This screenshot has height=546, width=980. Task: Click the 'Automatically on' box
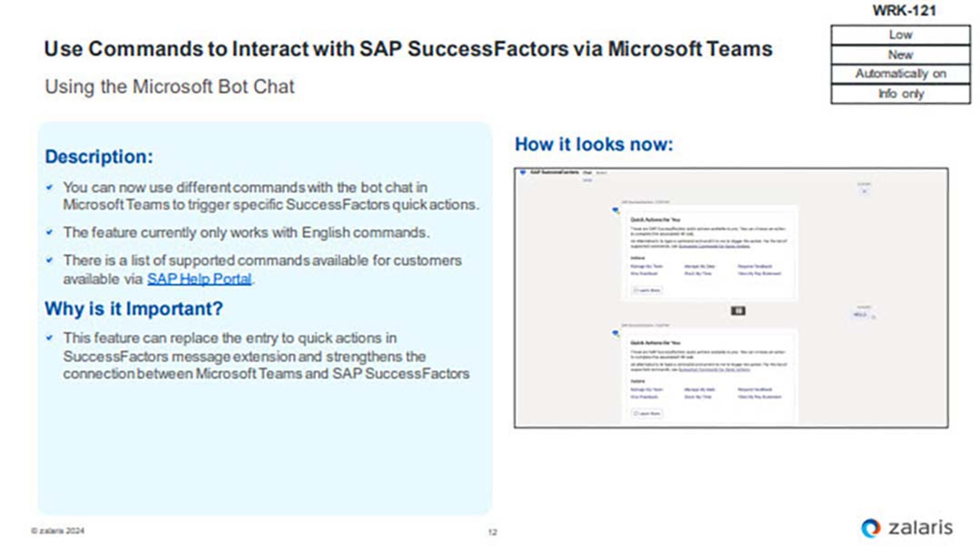900,74
